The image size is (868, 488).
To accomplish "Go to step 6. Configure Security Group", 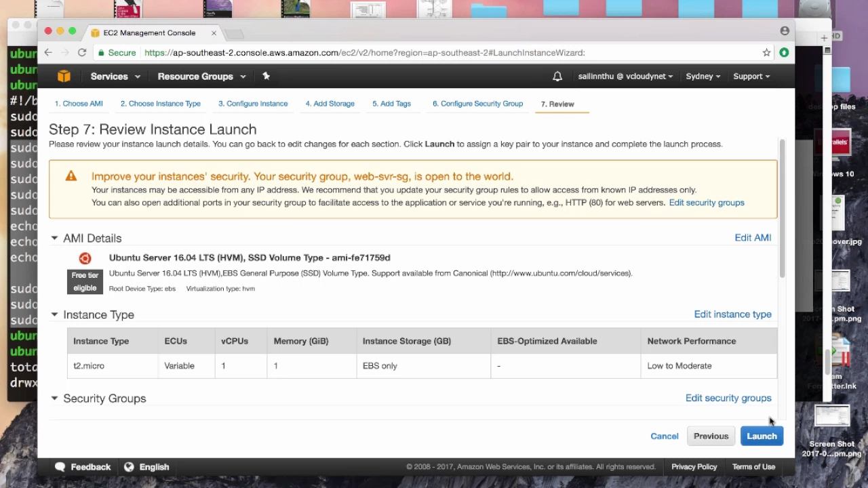I will (477, 104).
